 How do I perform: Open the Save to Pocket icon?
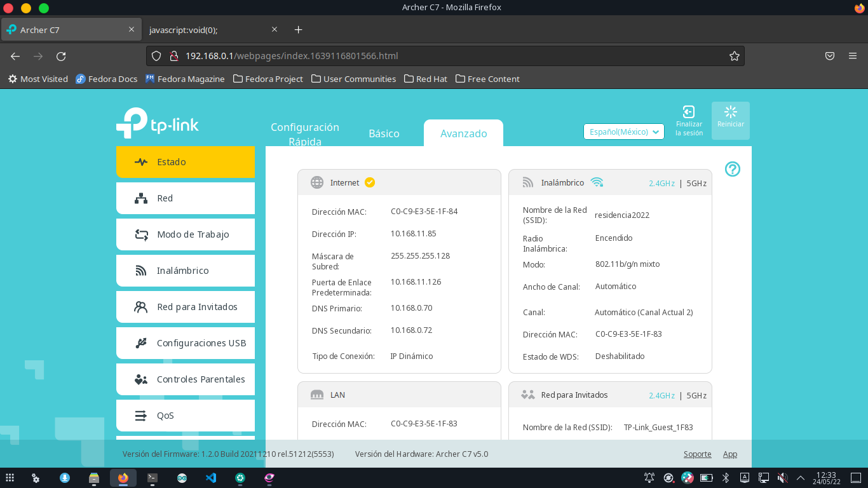pyautogui.click(x=830, y=56)
